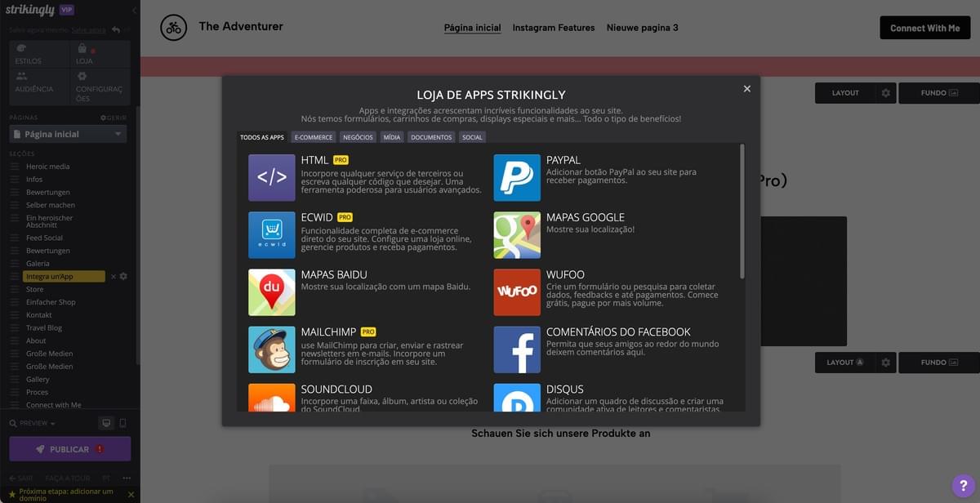Screen dimensions: 980x503
Task: Close the Loja de Apps dialog
Action: [x=746, y=89]
